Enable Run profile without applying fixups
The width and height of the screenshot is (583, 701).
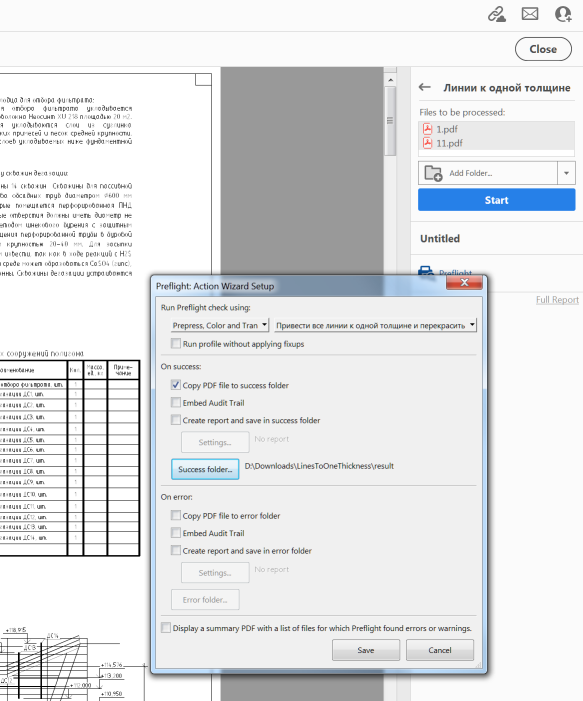(176, 344)
